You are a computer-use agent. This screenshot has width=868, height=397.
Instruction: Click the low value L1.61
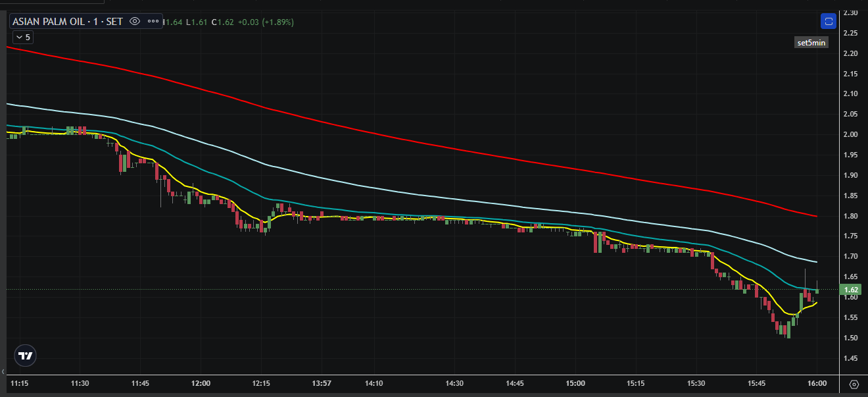pos(197,22)
